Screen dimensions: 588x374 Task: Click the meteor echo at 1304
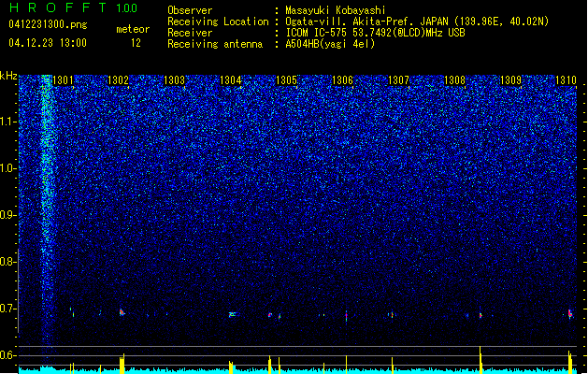[x=232, y=314]
